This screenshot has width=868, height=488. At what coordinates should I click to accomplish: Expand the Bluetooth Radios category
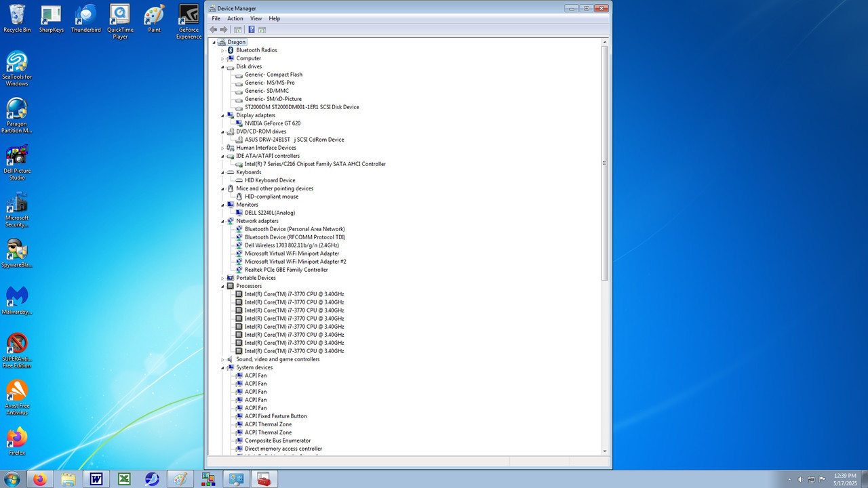[222, 50]
